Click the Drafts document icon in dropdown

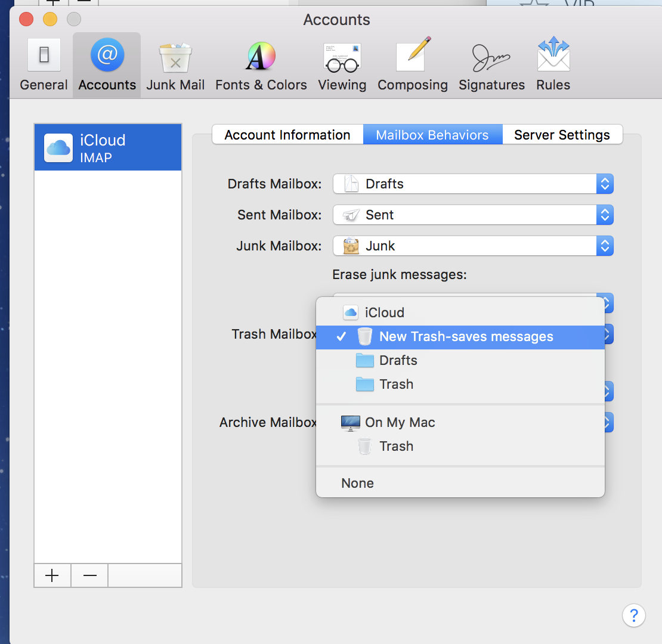[351, 184]
